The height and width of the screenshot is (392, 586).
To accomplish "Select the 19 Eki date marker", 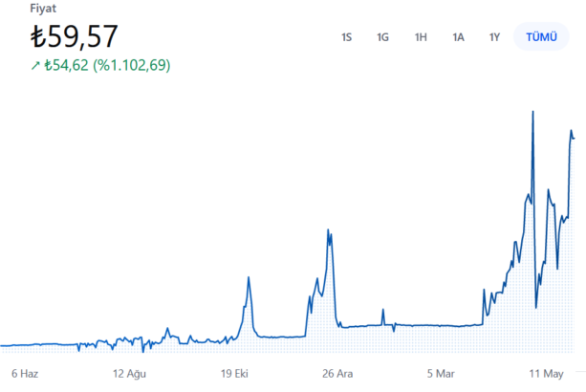I will tap(234, 373).
